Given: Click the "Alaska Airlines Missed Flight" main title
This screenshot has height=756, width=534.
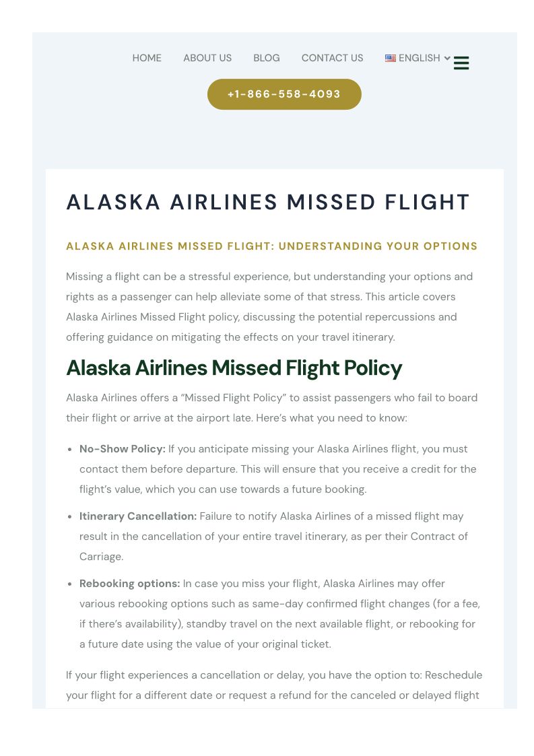Looking at the screenshot, I should pos(268,203).
